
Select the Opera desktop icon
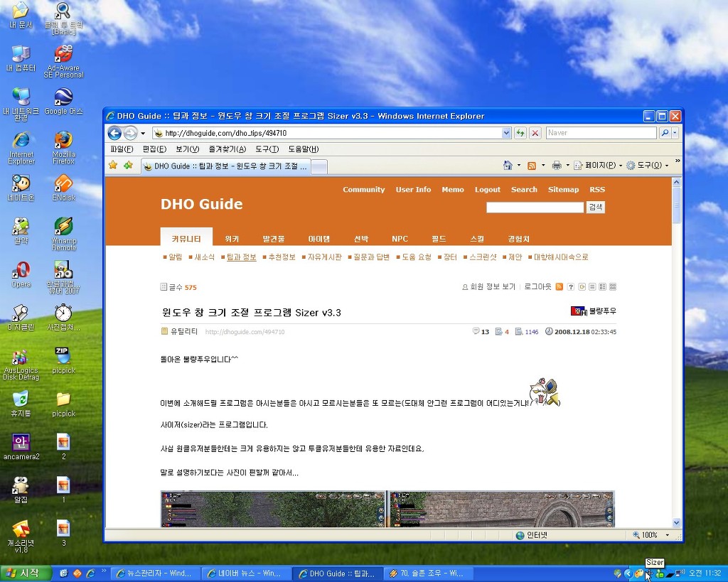[21, 274]
